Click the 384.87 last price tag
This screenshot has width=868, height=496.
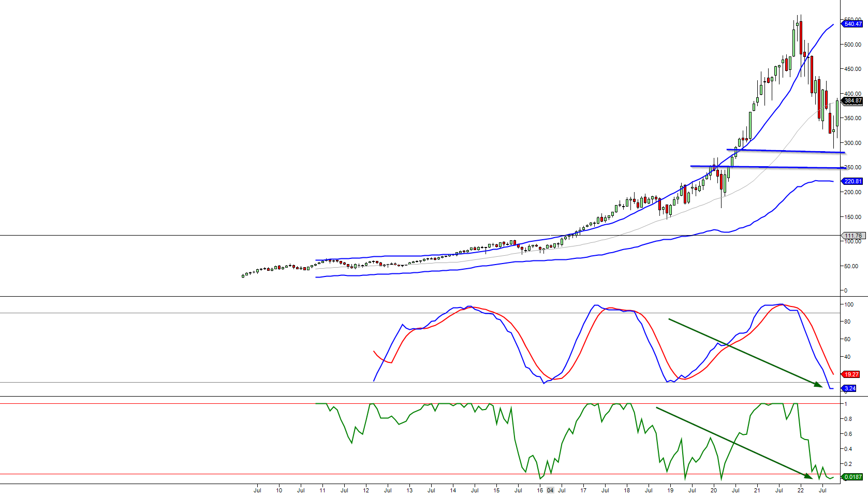click(x=852, y=101)
